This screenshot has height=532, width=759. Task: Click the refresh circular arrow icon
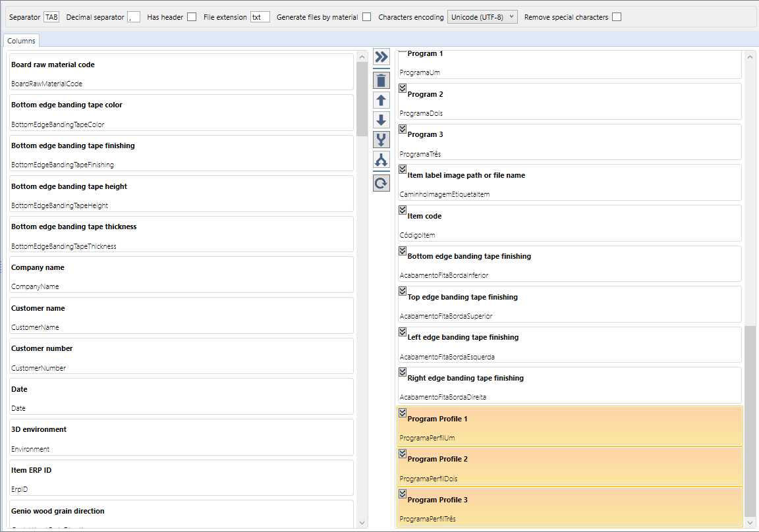(x=381, y=183)
